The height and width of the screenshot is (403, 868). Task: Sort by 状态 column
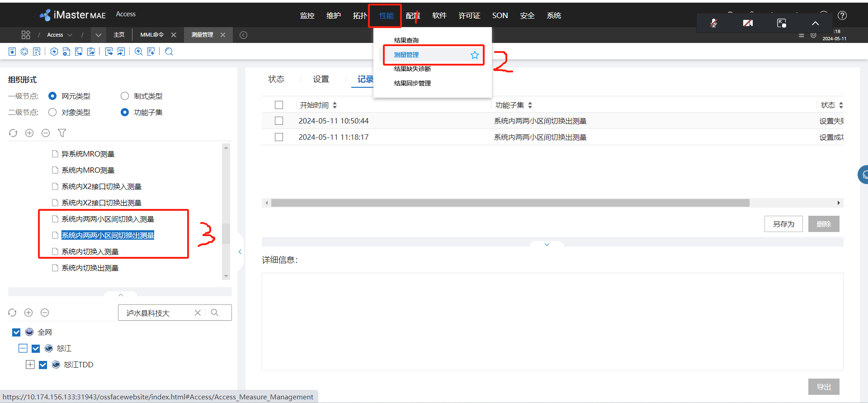coord(841,105)
